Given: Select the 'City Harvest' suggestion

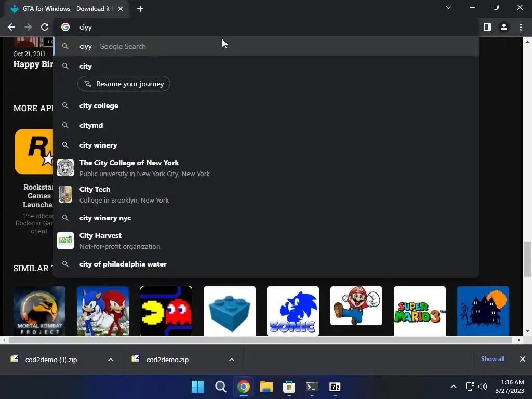Looking at the screenshot, I should [x=266, y=241].
